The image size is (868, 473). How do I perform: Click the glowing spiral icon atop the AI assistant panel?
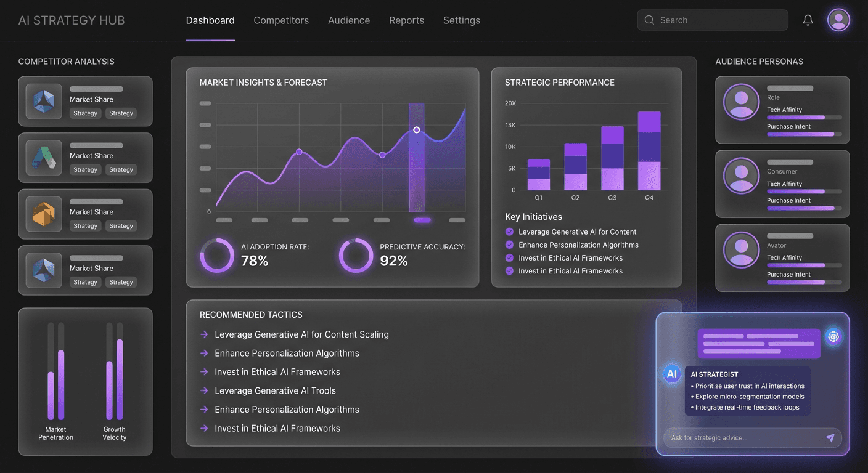click(833, 337)
